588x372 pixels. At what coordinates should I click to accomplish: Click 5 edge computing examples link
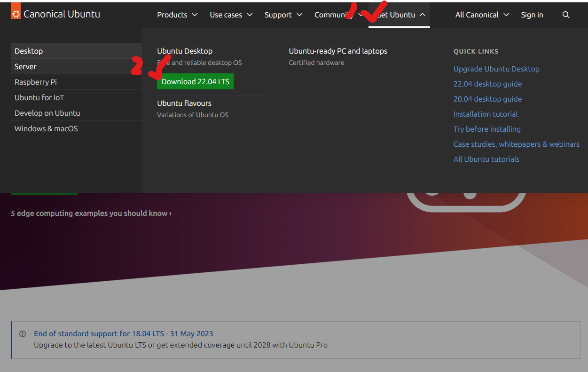(x=91, y=213)
